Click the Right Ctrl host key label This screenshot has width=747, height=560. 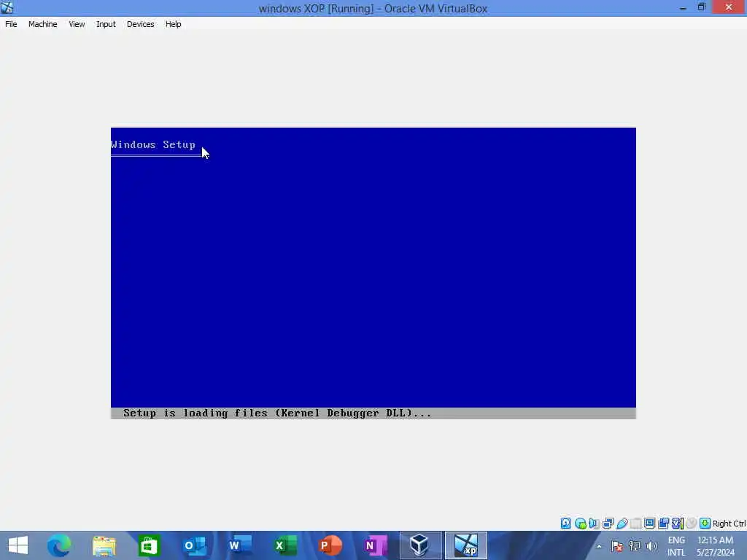pyautogui.click(x=729, y=524)
